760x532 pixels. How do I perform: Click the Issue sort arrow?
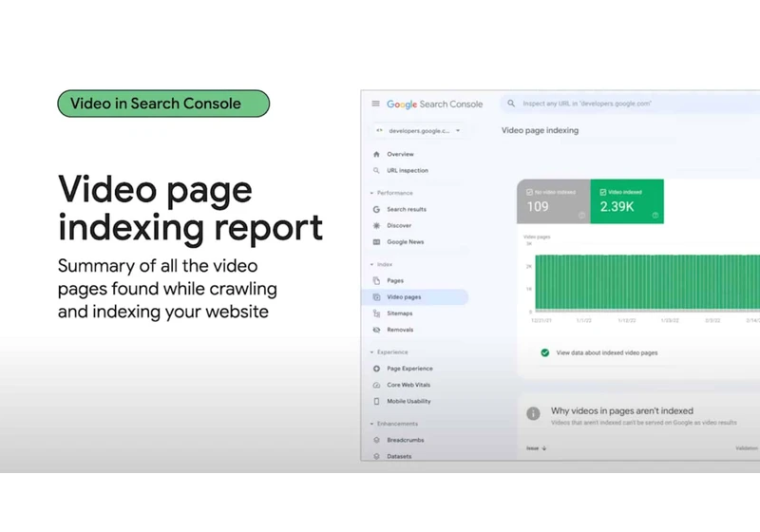(543, 448)
